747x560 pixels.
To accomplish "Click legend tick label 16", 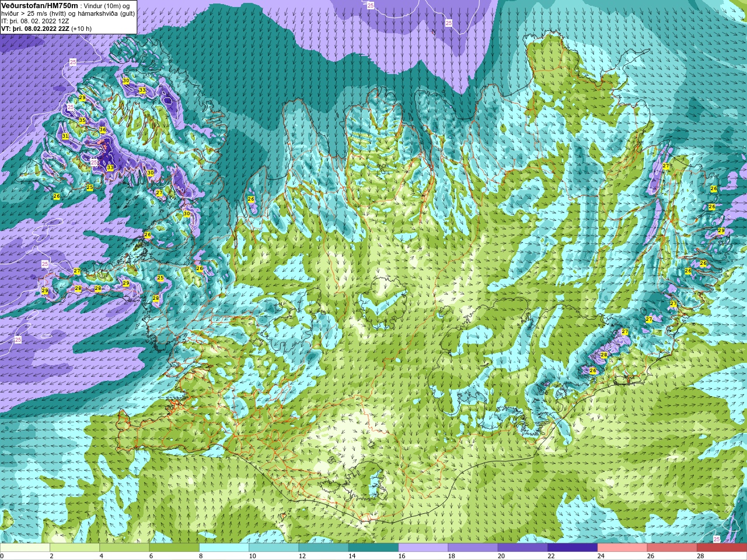I will pyautogui.click(x=402, y=556).
